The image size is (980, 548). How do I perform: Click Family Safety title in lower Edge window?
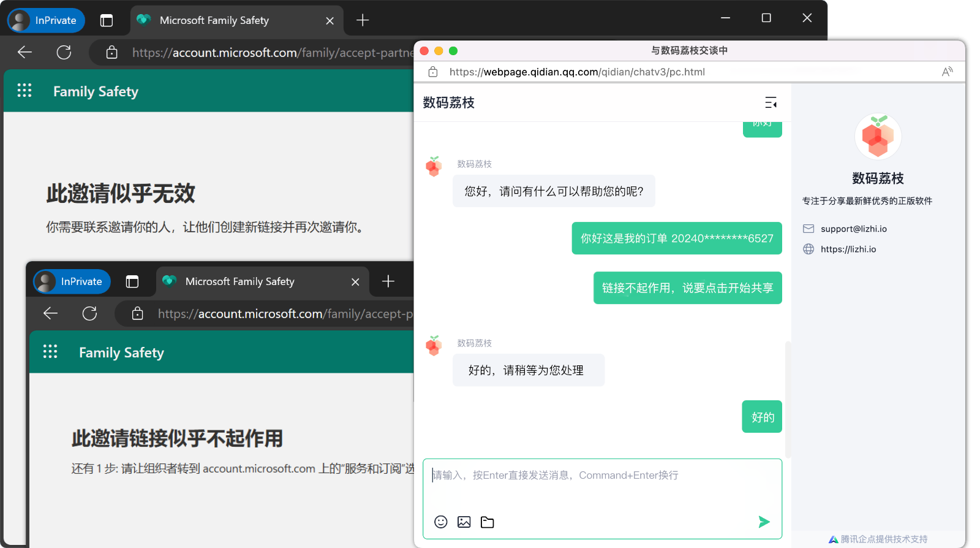click(121, 352)
